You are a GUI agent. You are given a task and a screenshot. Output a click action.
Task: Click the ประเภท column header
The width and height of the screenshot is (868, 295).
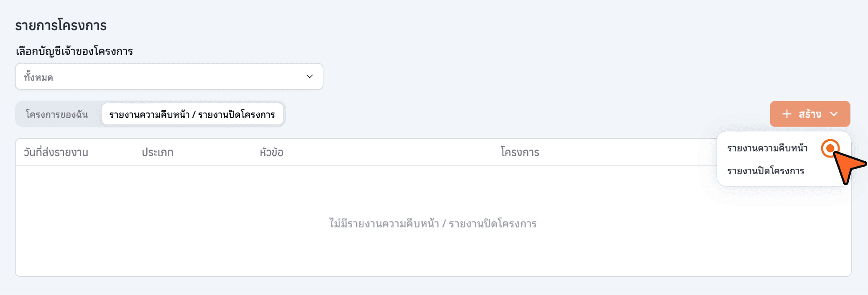pyautogui.click(x=158, y=153)
